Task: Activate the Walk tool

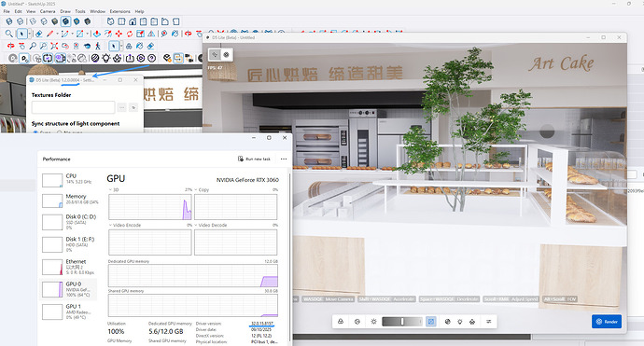Action: [98, 46]
